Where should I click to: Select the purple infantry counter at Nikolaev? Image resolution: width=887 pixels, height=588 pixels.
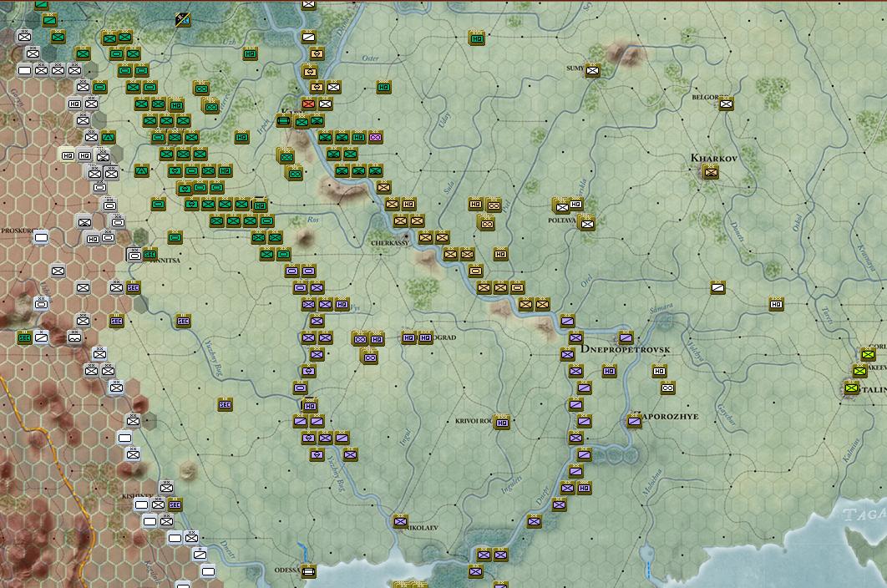pos(401,521)
